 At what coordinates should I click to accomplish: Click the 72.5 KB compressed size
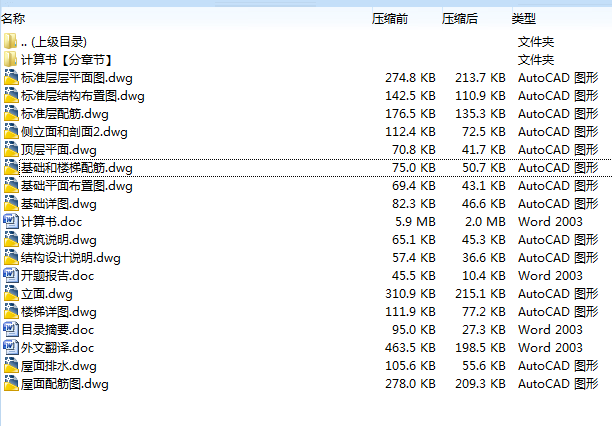(x=484, y=132)
